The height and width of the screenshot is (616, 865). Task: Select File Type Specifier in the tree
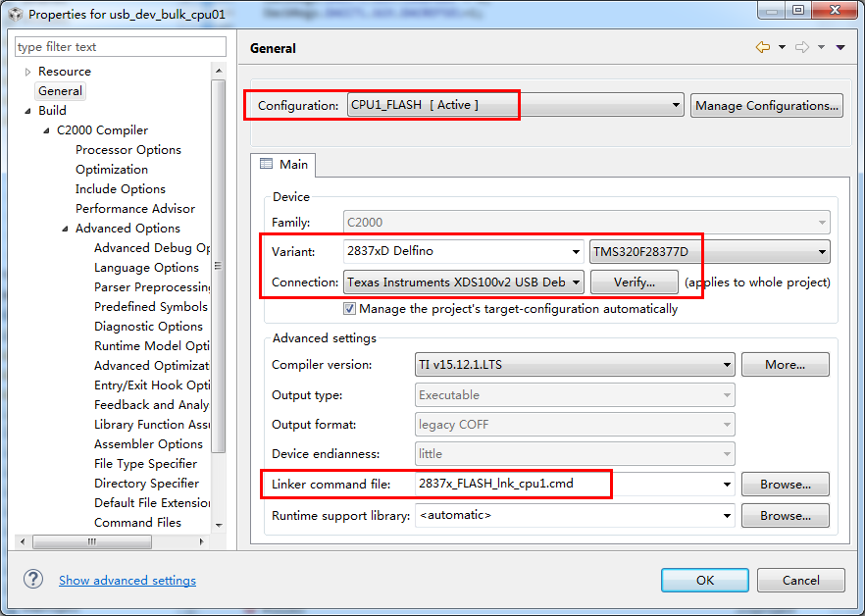145,464
